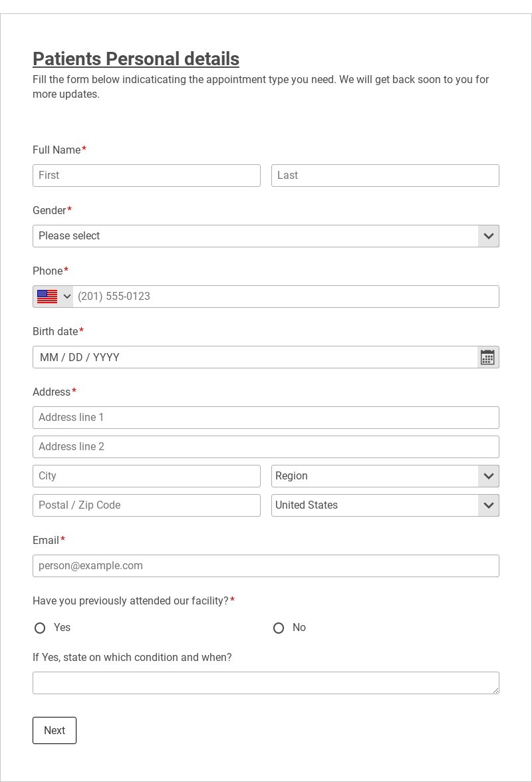Click the Address line 1 field

point(265,418)
